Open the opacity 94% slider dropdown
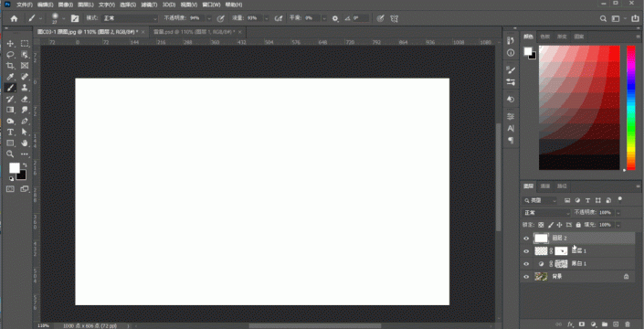 pyautogui.click(x=209, y=18)
